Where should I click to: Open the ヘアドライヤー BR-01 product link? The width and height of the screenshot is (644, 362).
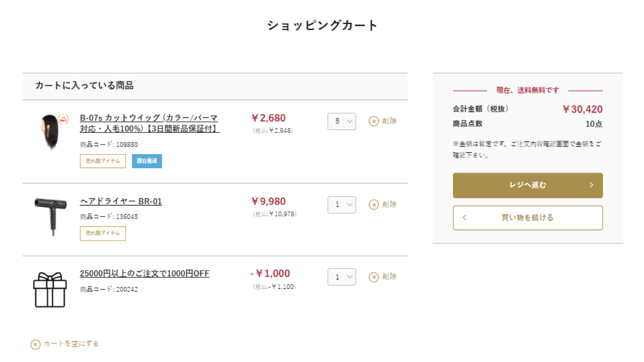tap(121, 201)
